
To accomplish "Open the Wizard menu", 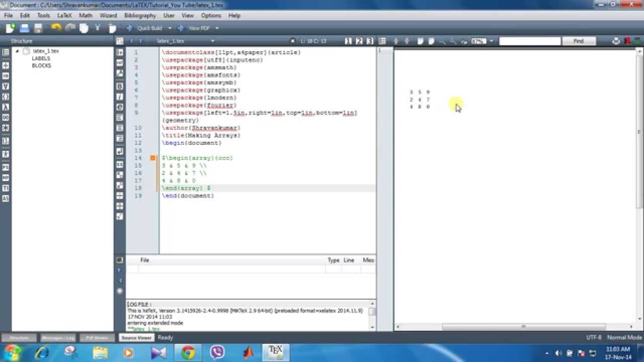I will click(108, 16).
